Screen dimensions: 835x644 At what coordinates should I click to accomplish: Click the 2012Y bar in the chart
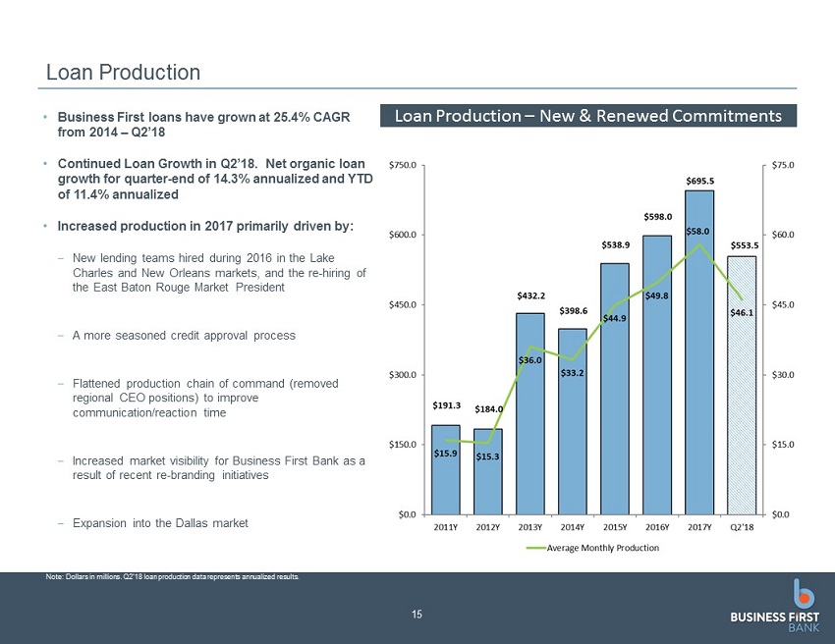[488, 471]
